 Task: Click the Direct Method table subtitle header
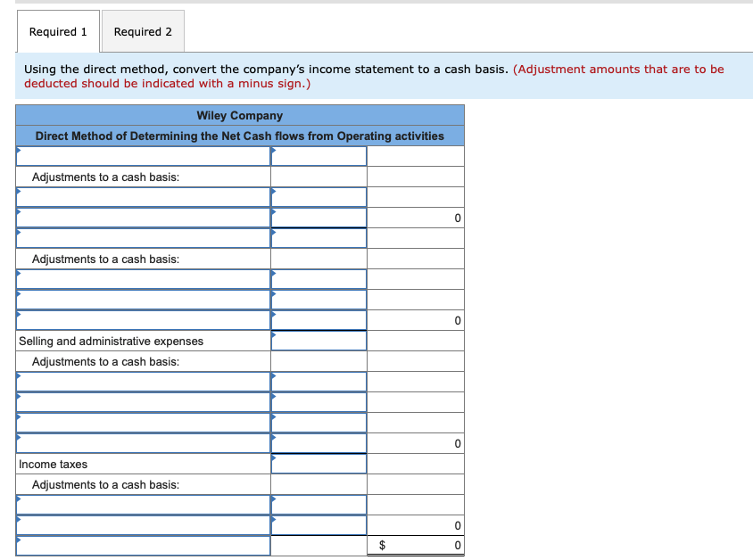[239, 136]
